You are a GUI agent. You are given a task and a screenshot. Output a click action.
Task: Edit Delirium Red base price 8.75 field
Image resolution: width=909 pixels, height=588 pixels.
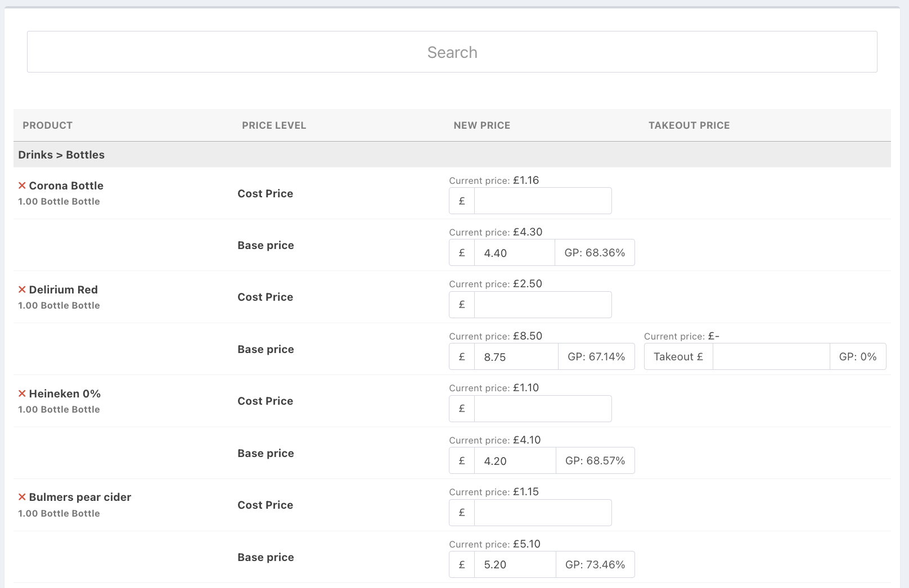click(x=516, y=356)
